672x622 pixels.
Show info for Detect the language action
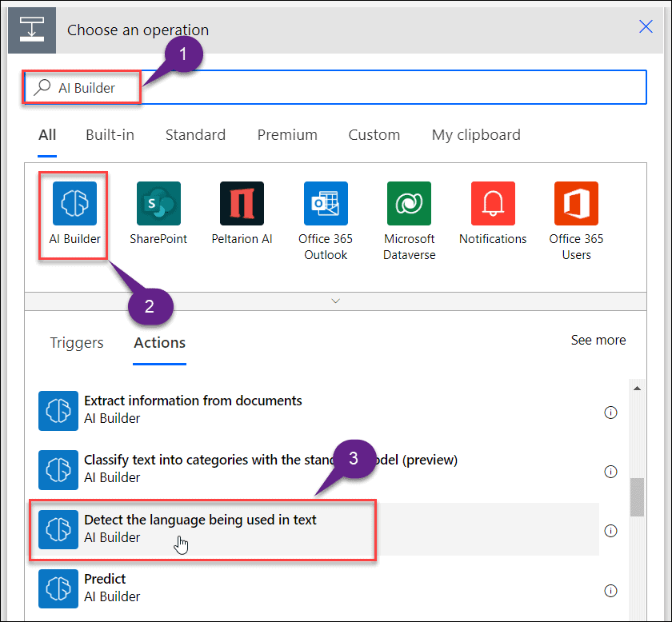click(610, 530)
